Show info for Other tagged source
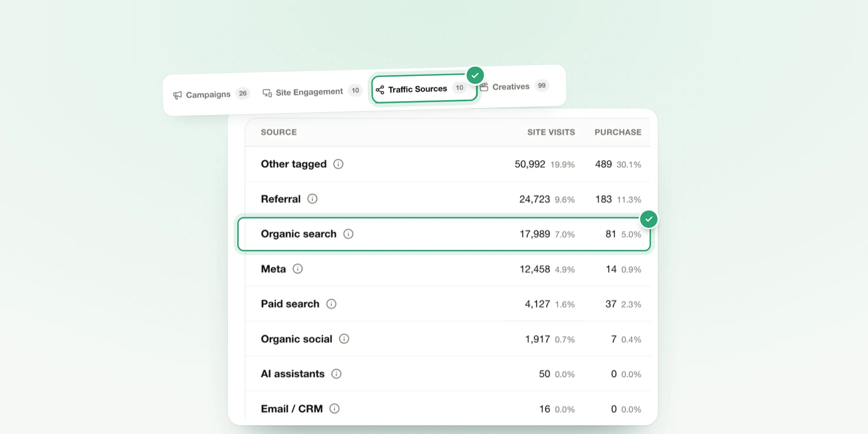This screenshot has width=868, height=434. point(338,164)
